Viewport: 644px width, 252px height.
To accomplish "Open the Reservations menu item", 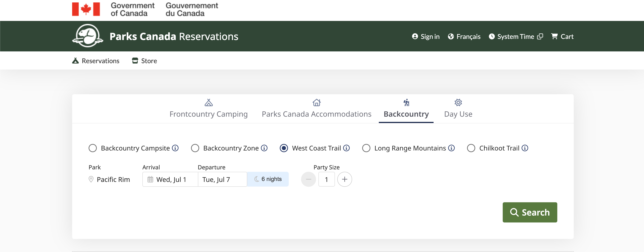I will pos(96,61).
